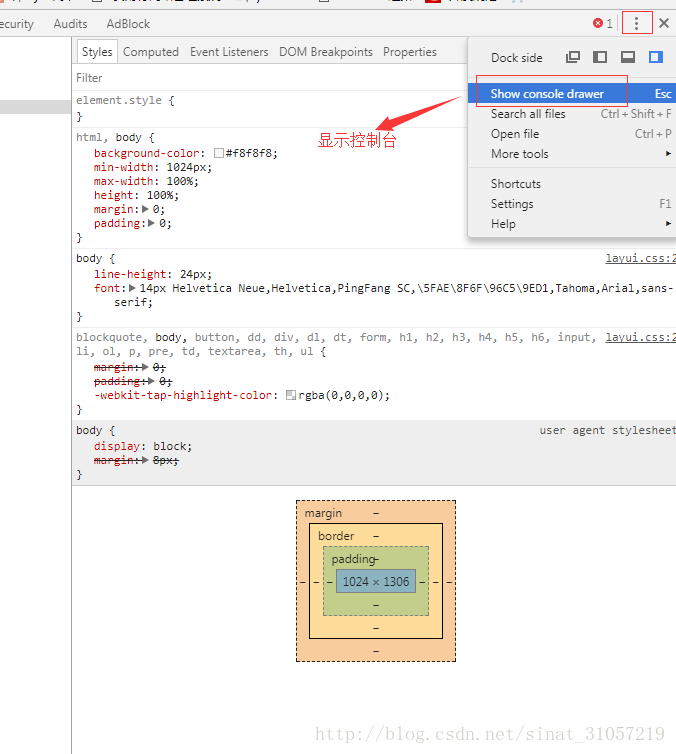This screenshot has height=754, width=676.
Task: Switch to the Styles tab
Action: click(97, 51)
